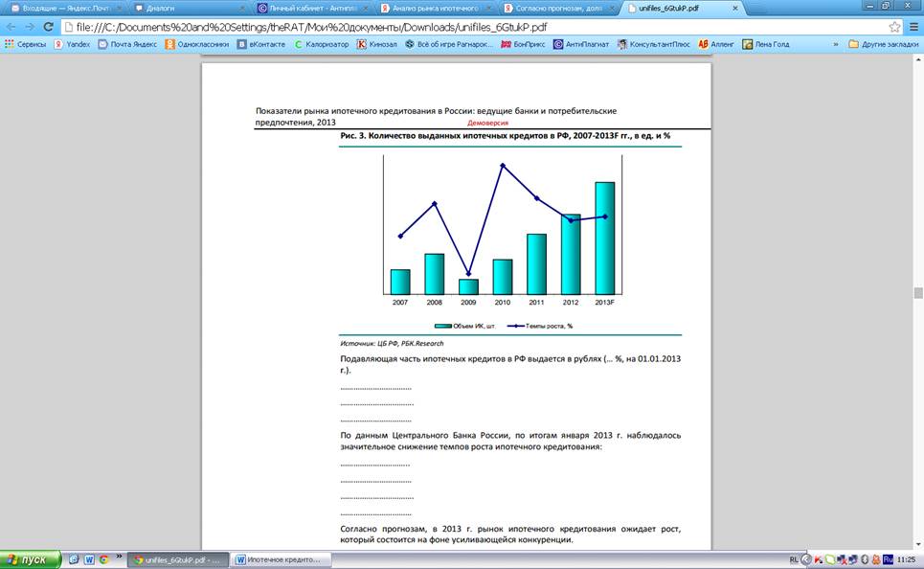Click the Демоверсия red label
This screenshot has width=924, height=569.
pyautogui.click(x=488, y=123)
